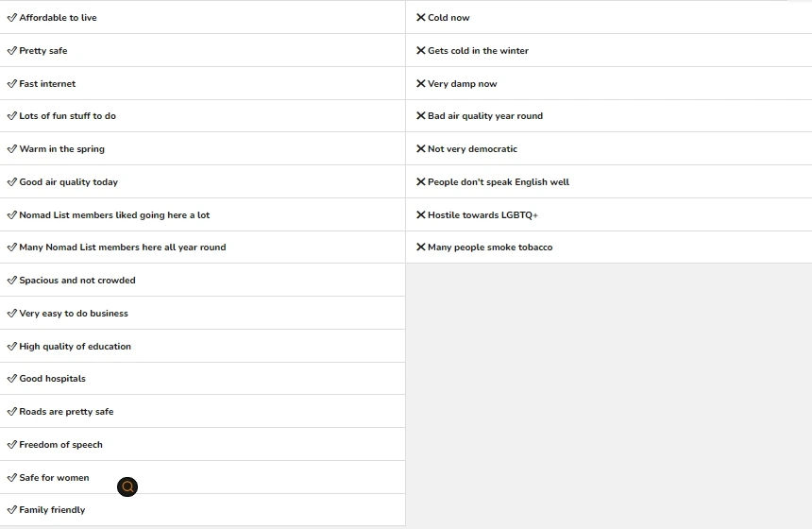Select the Family friendly pro item
Screen dimensions: 812x529
pyautogui.click(x=52, y=510)
